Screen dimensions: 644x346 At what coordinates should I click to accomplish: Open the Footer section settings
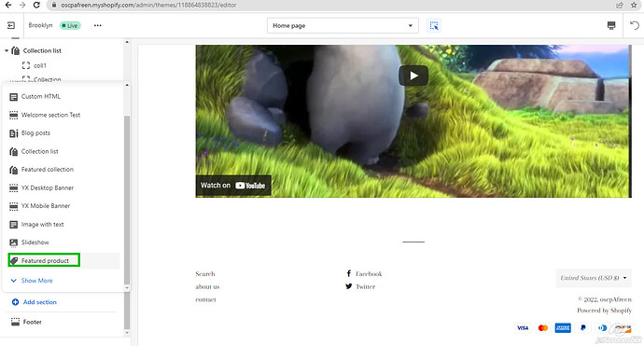(x=32, y=322)
